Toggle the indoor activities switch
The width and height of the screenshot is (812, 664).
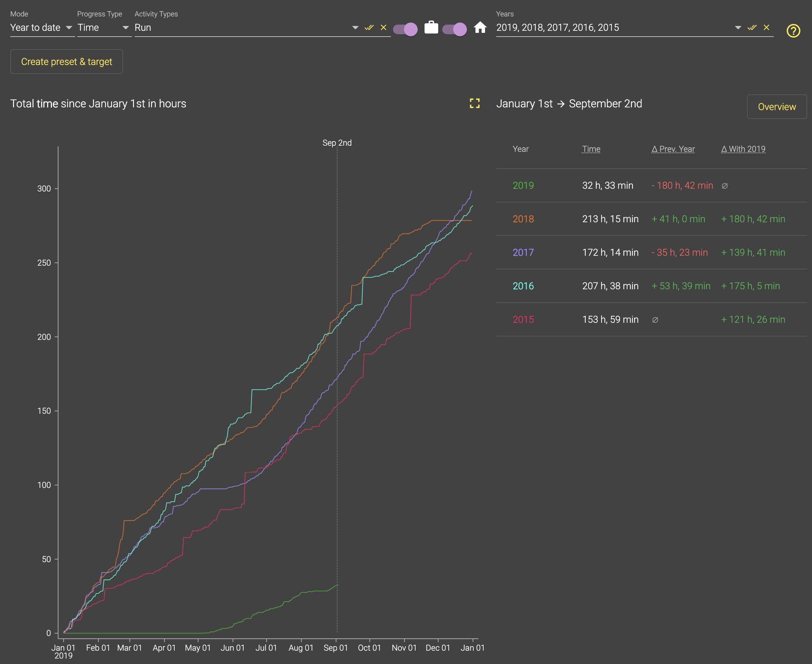coord(455,29)
